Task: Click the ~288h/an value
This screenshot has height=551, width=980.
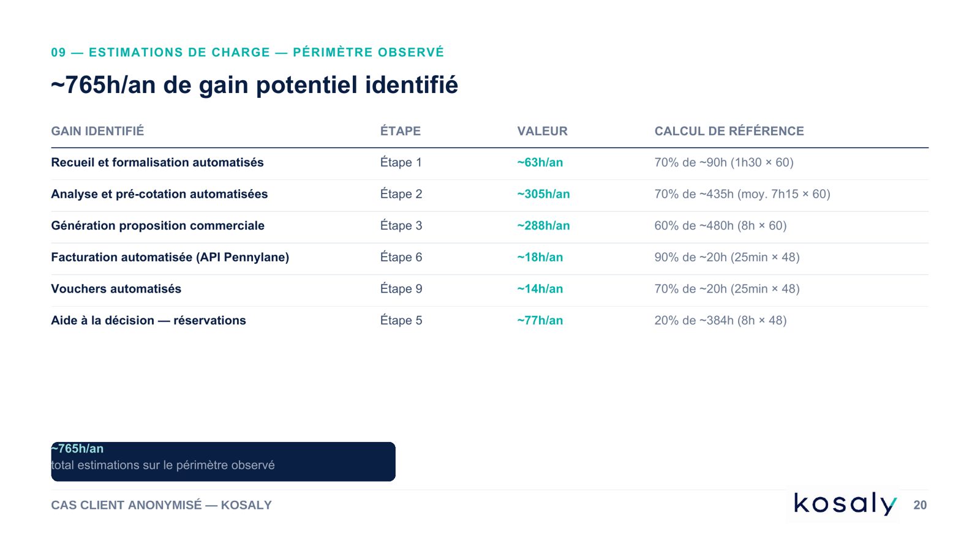Action: [x=543, y=226]
